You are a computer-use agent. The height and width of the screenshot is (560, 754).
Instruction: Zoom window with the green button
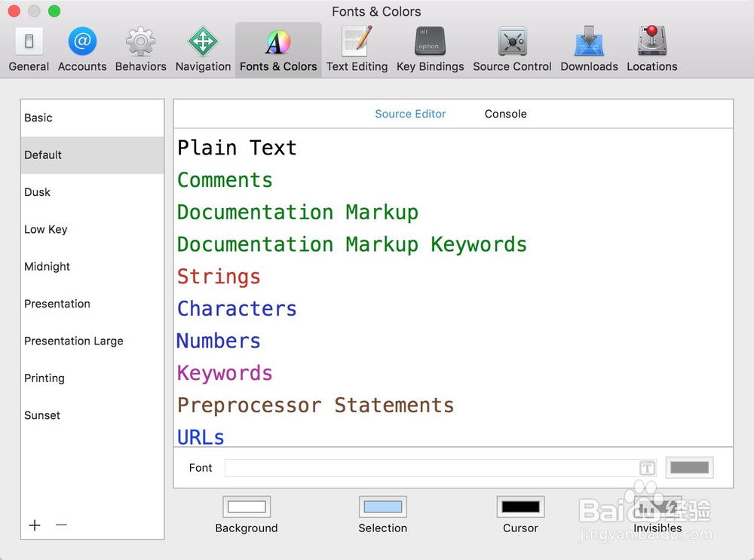(x=54, y=11)
